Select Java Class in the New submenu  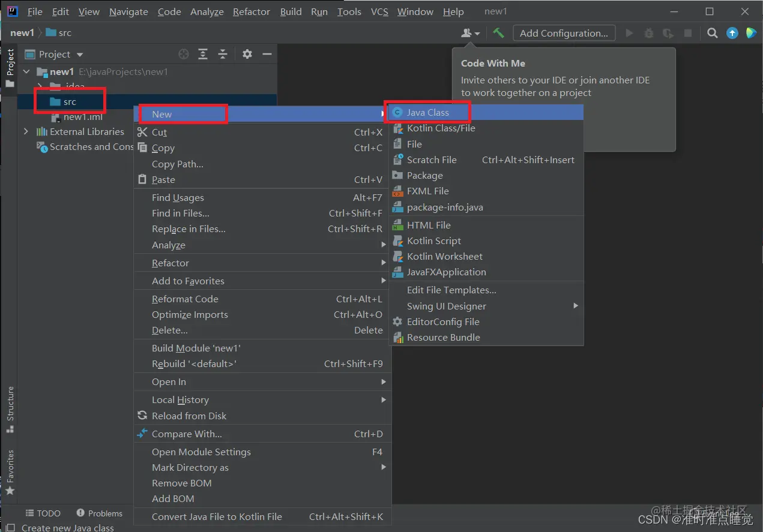pos(487,112)
